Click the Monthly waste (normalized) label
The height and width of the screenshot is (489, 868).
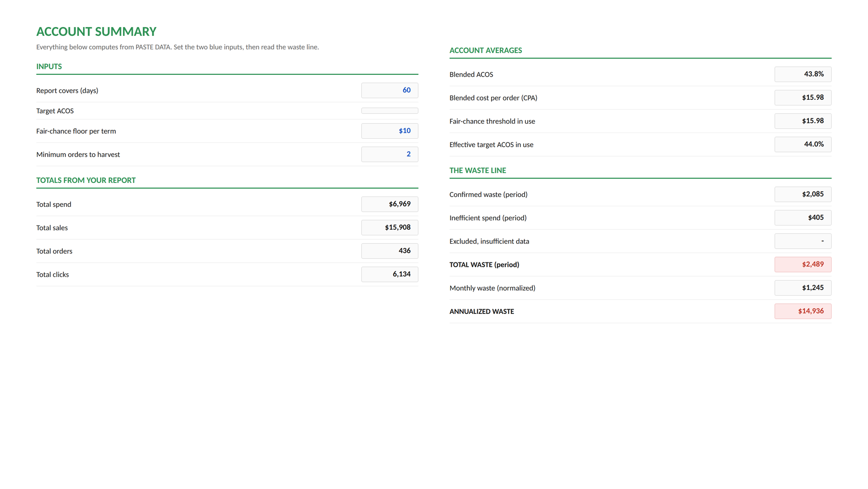(x=492, y=288)
